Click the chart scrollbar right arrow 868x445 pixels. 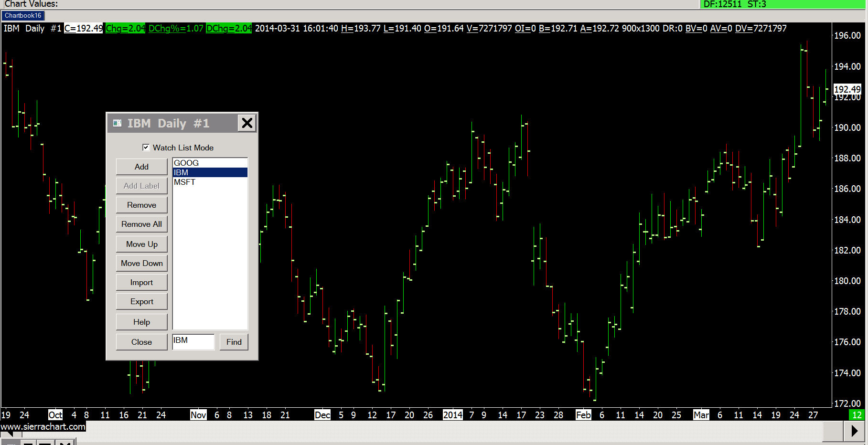pos(855,431)
